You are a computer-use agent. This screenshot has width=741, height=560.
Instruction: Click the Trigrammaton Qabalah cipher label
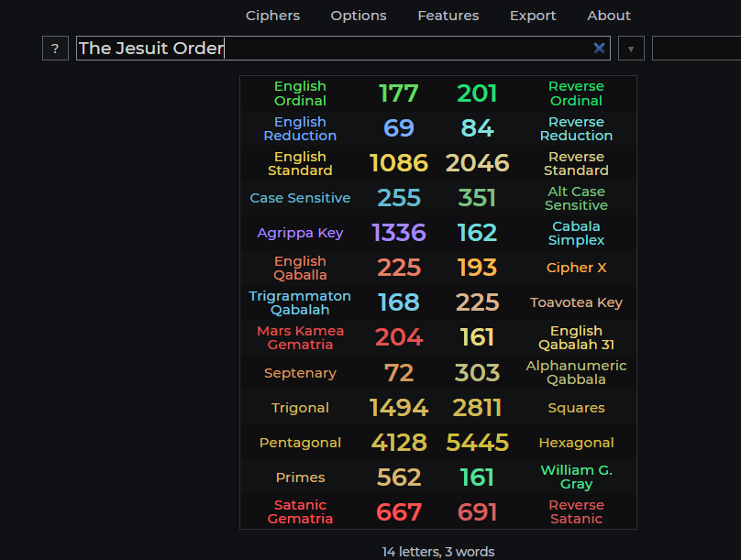[x=300, y=302]
